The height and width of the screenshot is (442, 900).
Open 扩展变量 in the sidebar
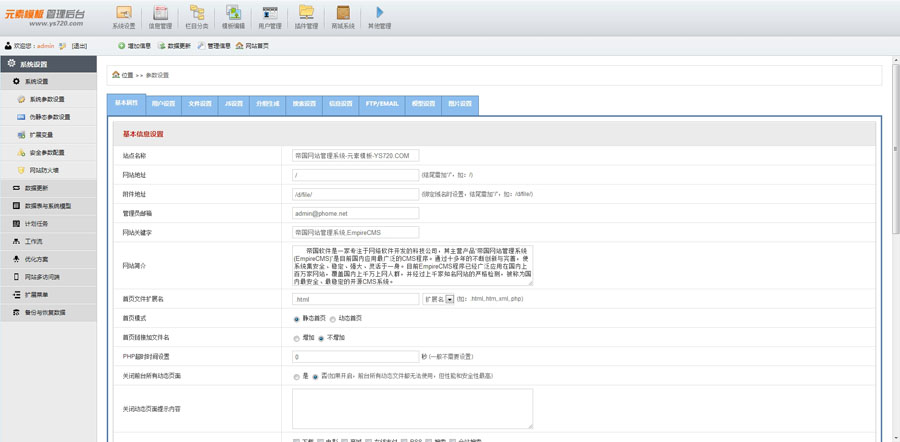(x=49, y=135)
